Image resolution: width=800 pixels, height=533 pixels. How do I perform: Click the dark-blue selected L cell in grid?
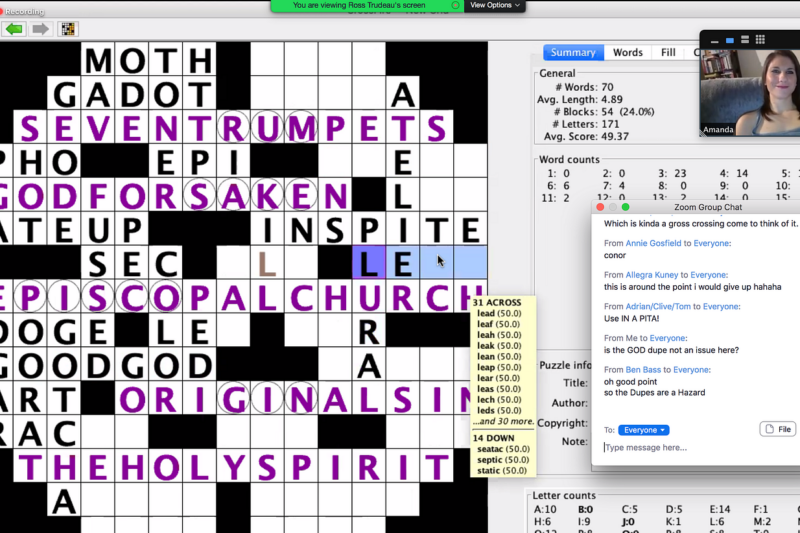click(368, 262)
